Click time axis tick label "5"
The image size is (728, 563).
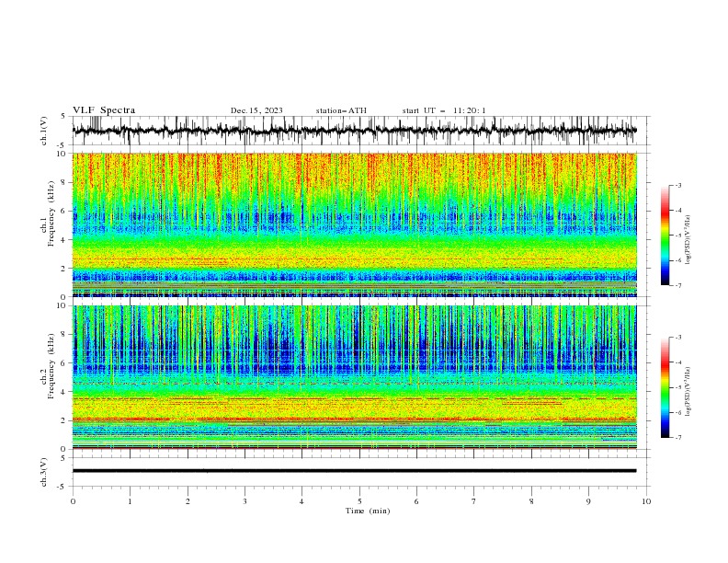pos(359,501)
